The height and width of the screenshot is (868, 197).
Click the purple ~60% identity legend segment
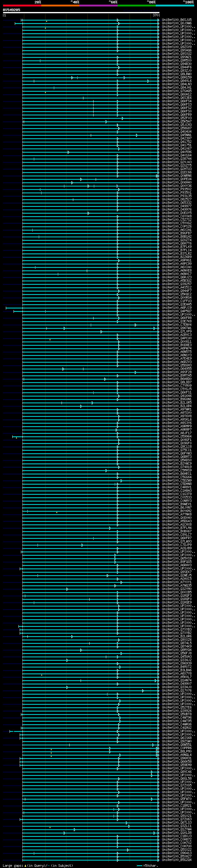point(99,6)
